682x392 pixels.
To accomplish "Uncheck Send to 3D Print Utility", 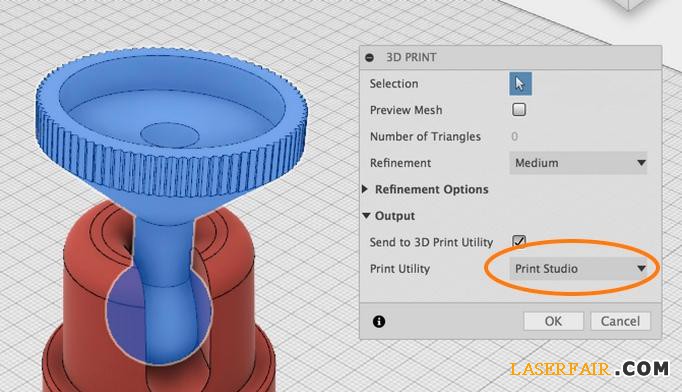I will (519, 241).
